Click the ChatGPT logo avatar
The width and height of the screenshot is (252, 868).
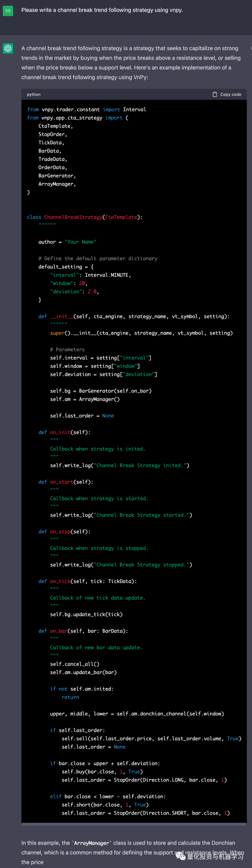point(8,48)
